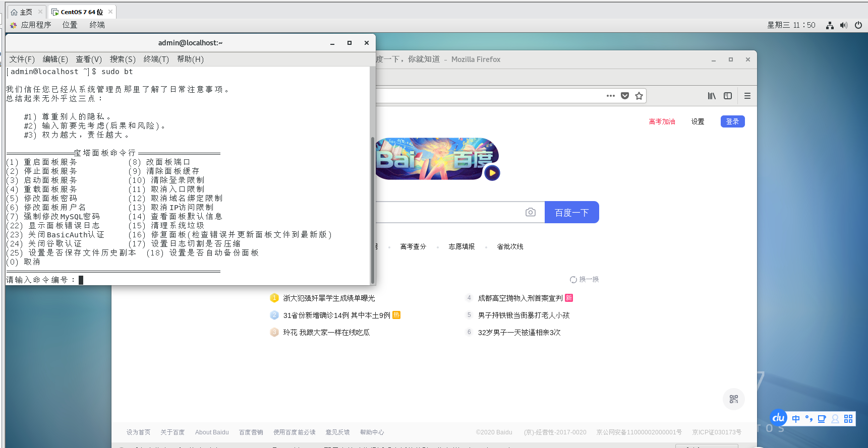
Task: Click the GNOME Applications menu icon
Action: point(14,25)
